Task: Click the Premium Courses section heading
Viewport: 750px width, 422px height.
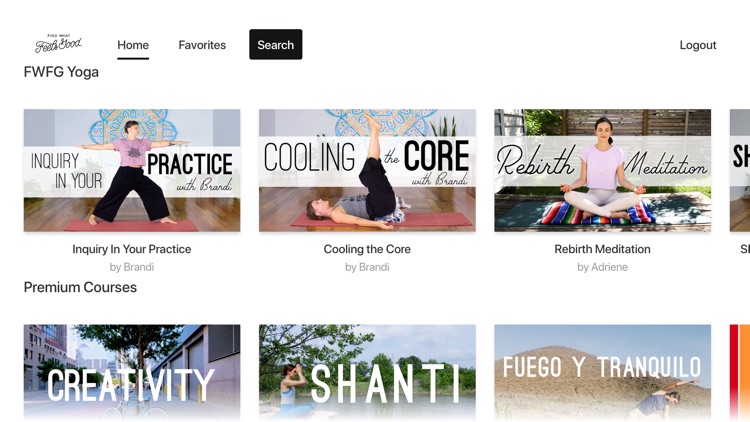Action: click(80, 287)
